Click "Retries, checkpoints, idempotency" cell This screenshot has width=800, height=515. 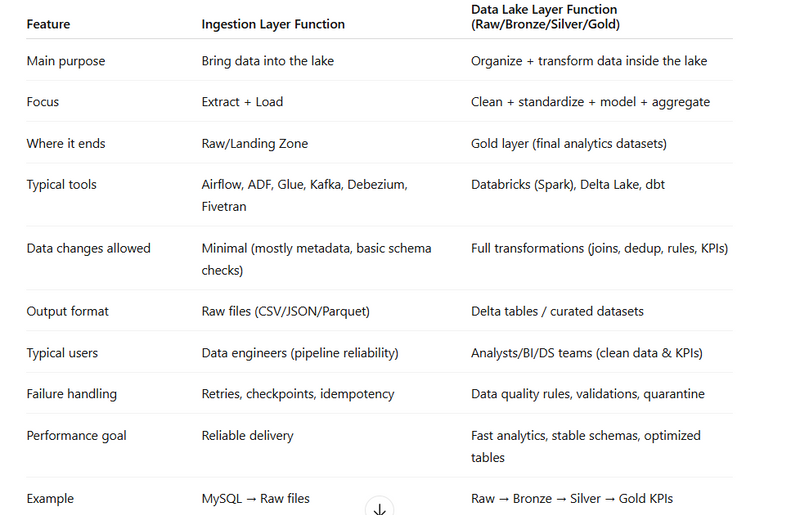pyautogui.click(x=297, y=394)
